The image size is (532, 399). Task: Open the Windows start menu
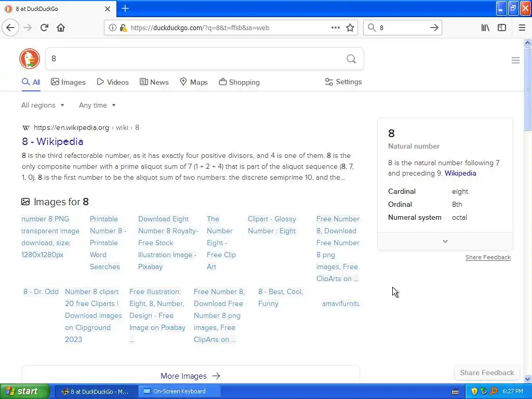[x=25, y=391]
